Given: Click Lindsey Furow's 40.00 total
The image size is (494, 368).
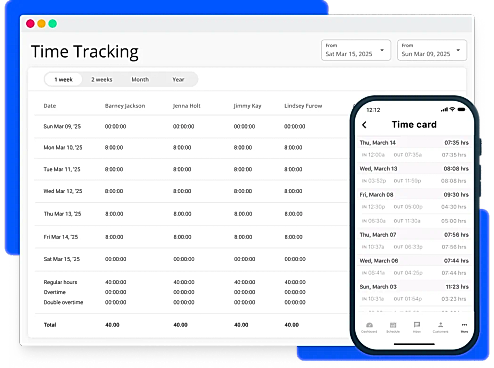Looking at the screenshot, I should coord(292,325).
